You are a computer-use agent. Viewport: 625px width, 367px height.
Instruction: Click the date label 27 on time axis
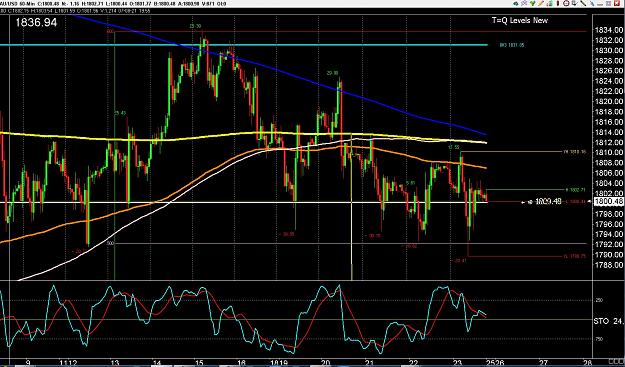tap(543, 363)
